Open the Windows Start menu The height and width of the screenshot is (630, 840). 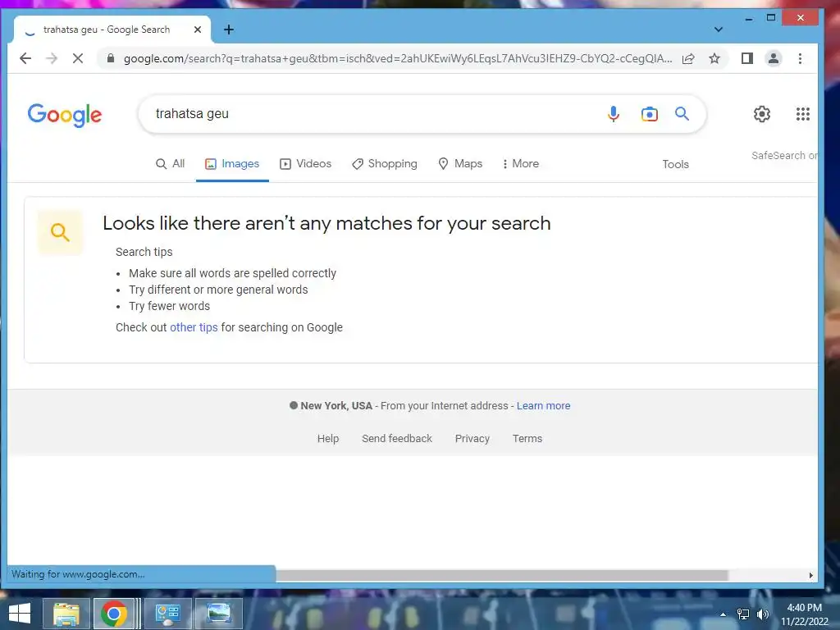pos(20,614)
